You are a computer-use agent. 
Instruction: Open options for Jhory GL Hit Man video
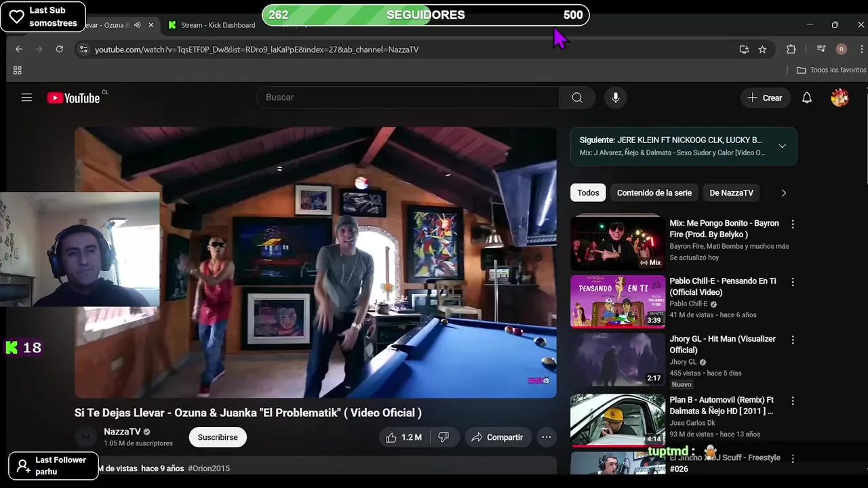793,340
